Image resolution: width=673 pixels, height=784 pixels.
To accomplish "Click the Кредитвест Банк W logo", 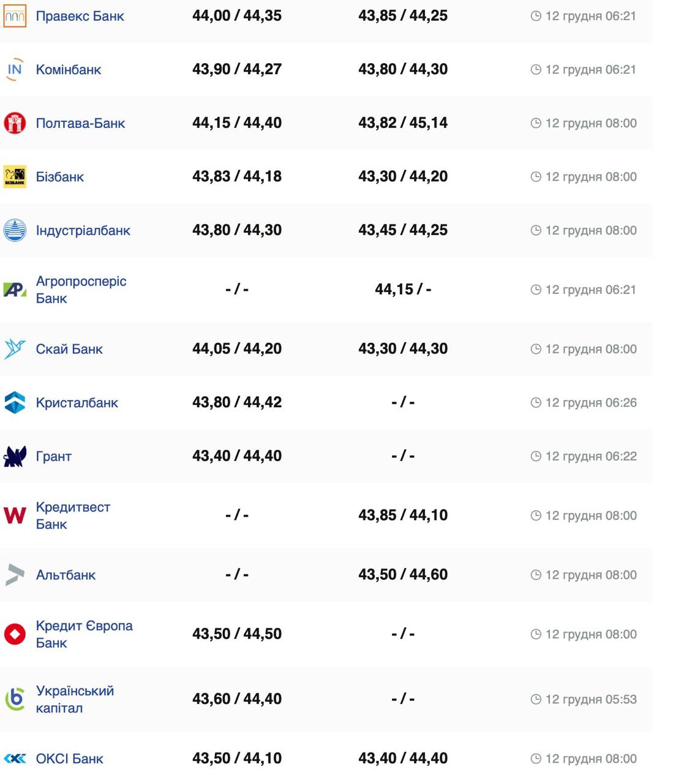I will point(15,516).
